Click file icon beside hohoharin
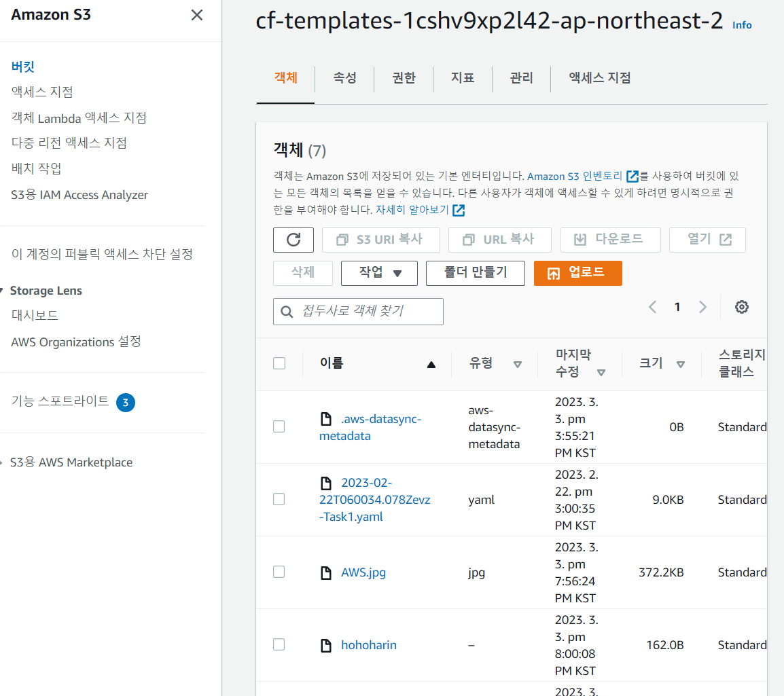Screen dimensions: 784x696 point(326,645)
